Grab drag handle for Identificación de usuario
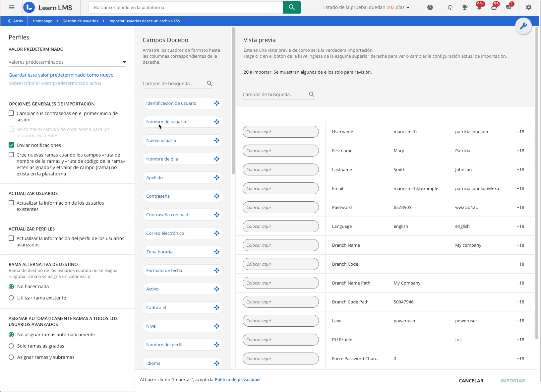Screen dimensions: 541x392 [x=217, y=103]
